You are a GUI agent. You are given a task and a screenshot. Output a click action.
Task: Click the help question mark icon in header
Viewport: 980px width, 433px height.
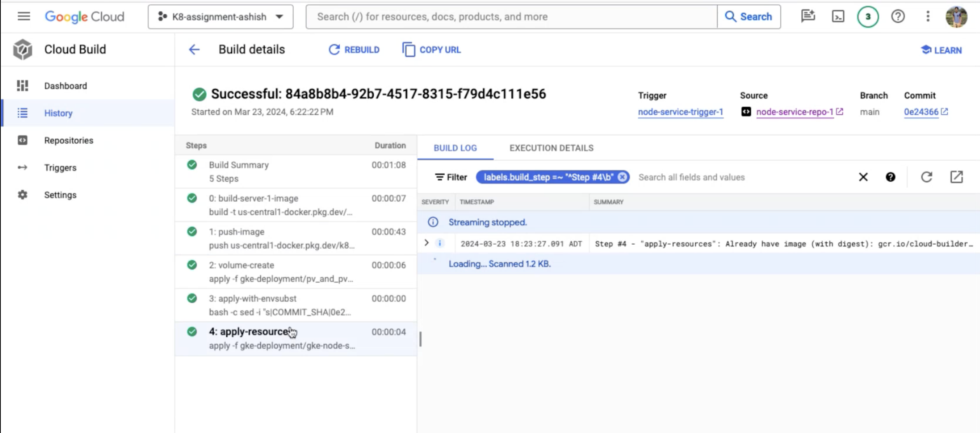point(898,16)
